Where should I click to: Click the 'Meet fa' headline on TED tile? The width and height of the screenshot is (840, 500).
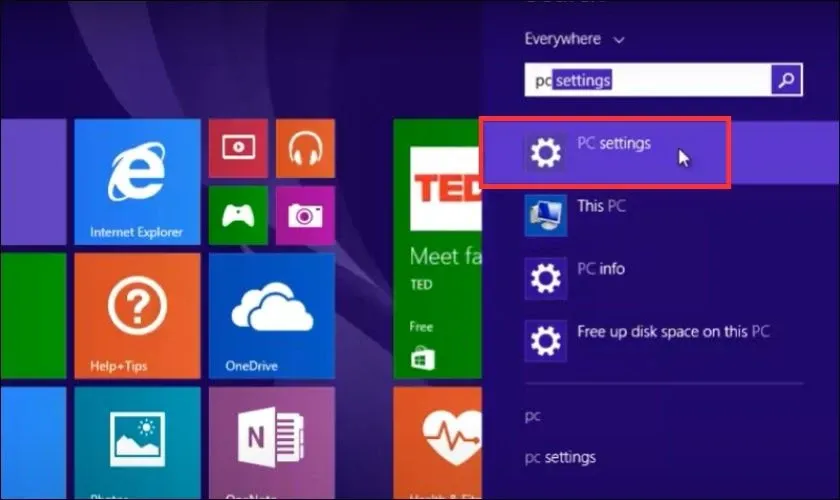point(446,256)
